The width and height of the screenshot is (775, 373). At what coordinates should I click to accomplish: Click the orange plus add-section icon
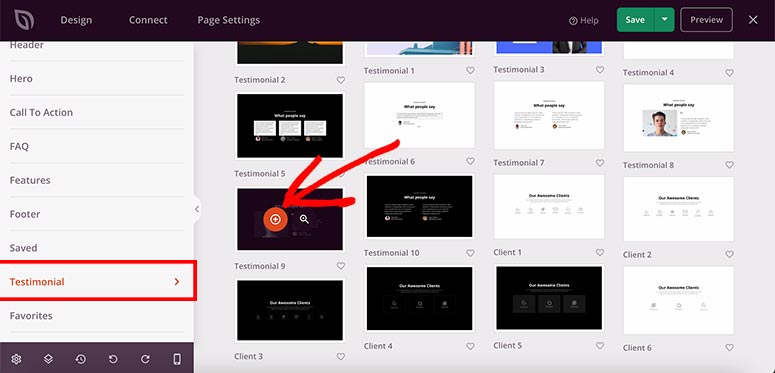[x=275, y=219]
